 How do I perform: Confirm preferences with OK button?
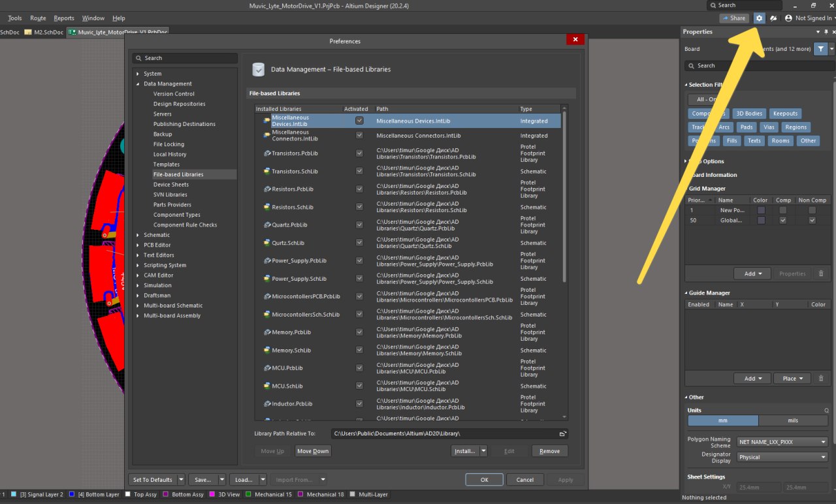(484, 480)
